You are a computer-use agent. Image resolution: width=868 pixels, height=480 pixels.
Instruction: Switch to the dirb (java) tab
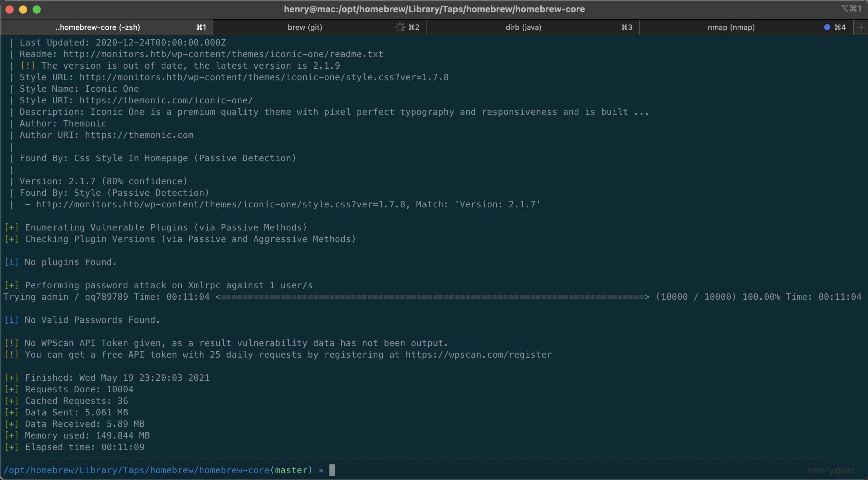tap(532, 27)
